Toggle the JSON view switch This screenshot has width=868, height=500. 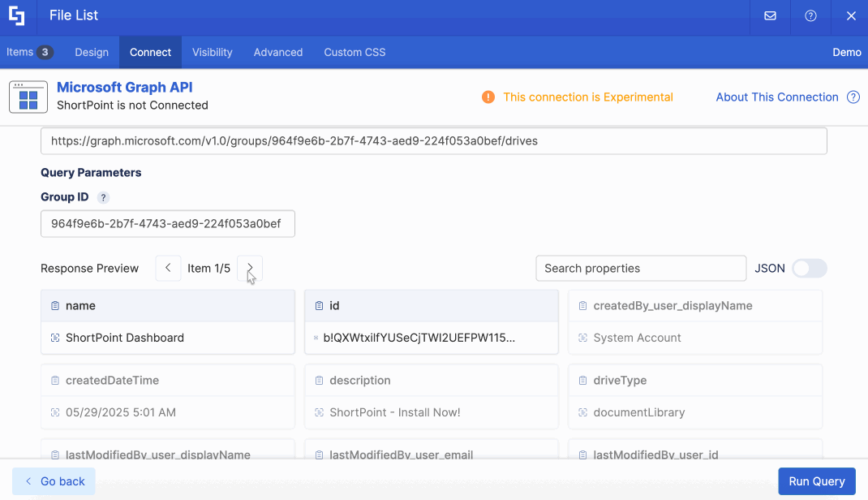[810, 268]
